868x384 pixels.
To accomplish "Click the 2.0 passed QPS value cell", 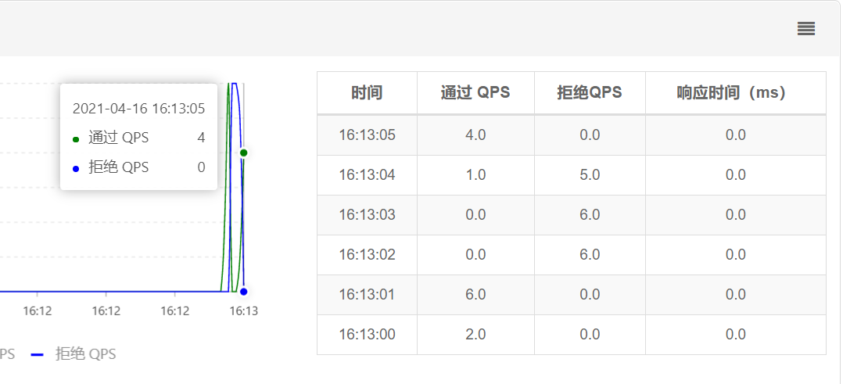I will (475, 334).
